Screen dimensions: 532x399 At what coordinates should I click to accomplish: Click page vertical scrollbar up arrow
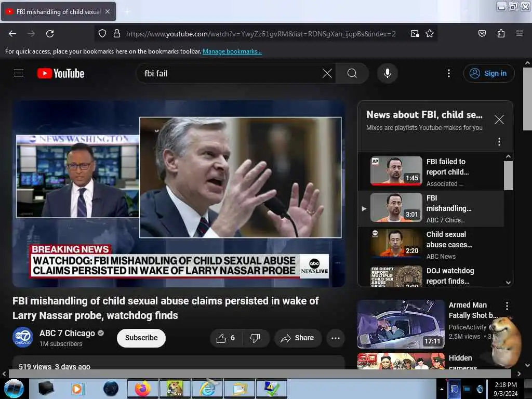coord(527,63)
